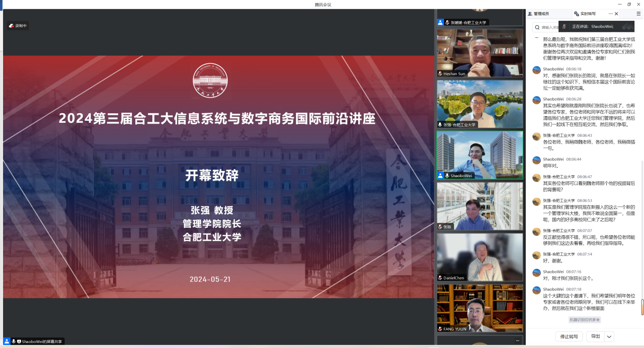Screen dimensions: 644x348
Task: Click the muted mic in speaking-now banner
Action: (x=564, y=27)
